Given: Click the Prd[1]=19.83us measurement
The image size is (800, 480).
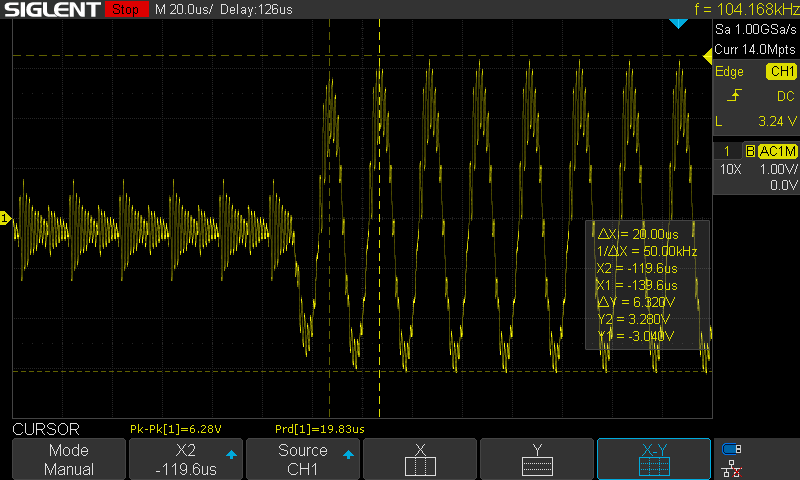Looking at the screenshot, I should point(319,429).
